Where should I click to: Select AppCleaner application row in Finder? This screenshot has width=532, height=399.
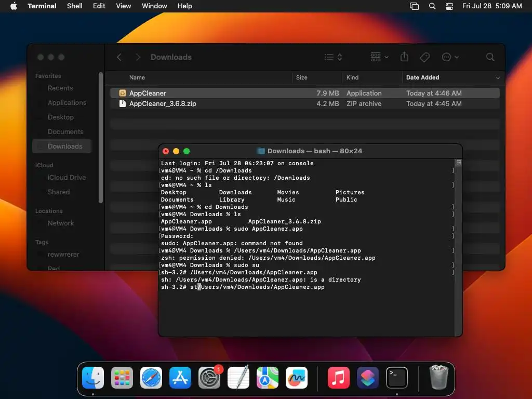coord(304,93)
